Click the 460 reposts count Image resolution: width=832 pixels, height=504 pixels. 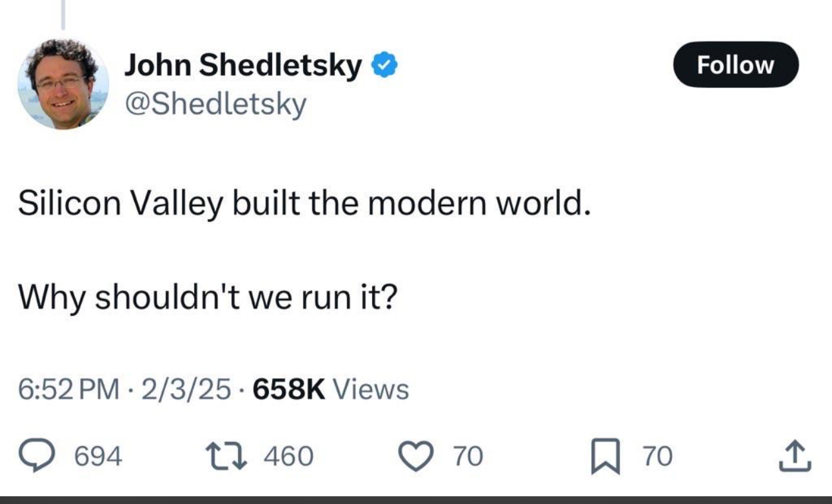[x=289, y=457]
